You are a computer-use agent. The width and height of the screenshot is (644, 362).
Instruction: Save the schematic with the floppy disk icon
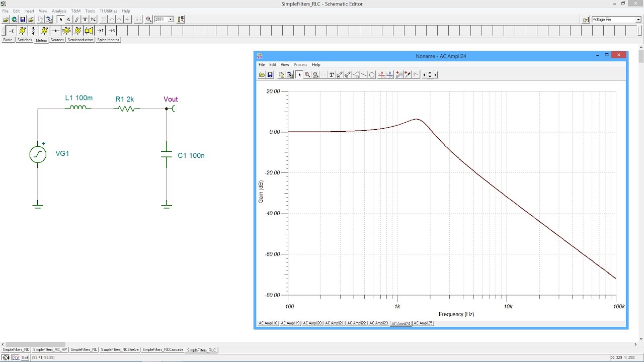(23, 20)
